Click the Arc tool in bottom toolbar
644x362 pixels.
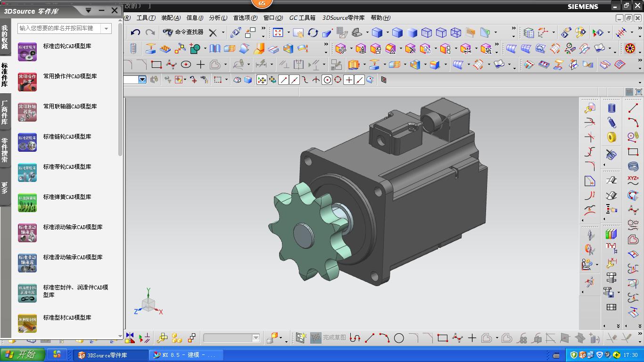point(384,337)
